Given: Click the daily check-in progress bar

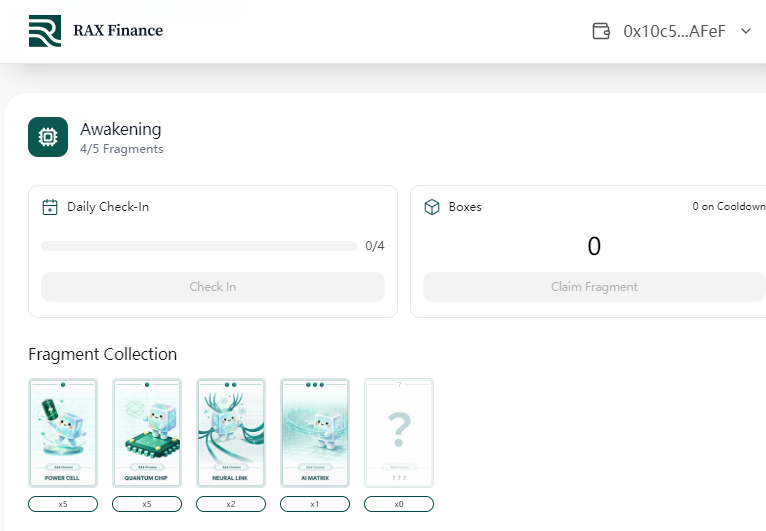Looking at the screenshot, I should point(199,246).
